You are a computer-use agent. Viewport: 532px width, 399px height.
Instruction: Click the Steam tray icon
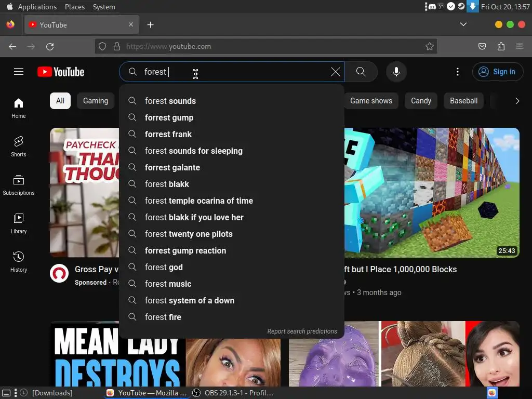point(461,6)
